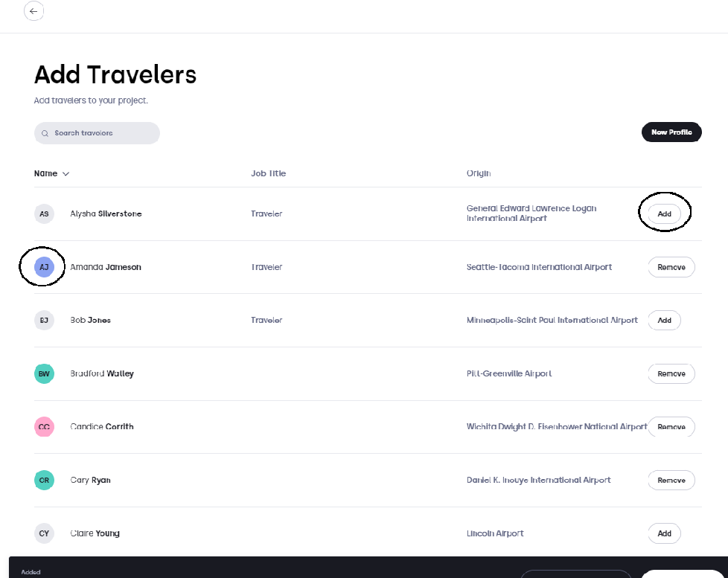Remove Bradford Walley from the project

[671, 374]
